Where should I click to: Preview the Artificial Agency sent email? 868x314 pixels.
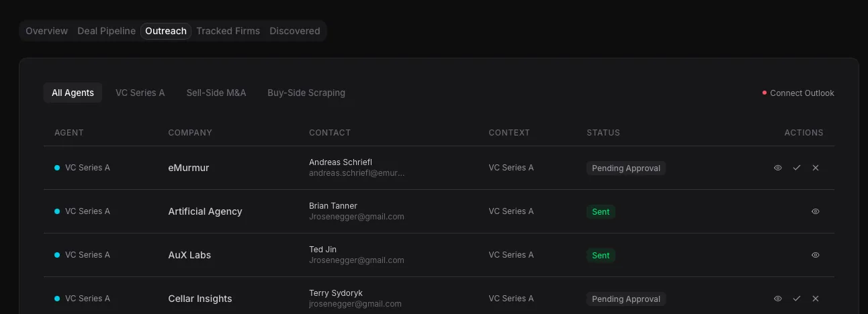tap(816, 211)
